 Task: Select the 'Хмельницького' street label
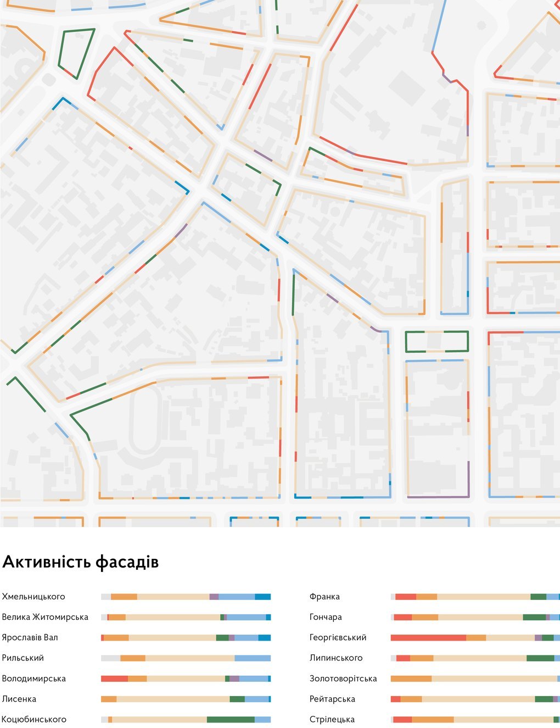[x=33, y=597]
